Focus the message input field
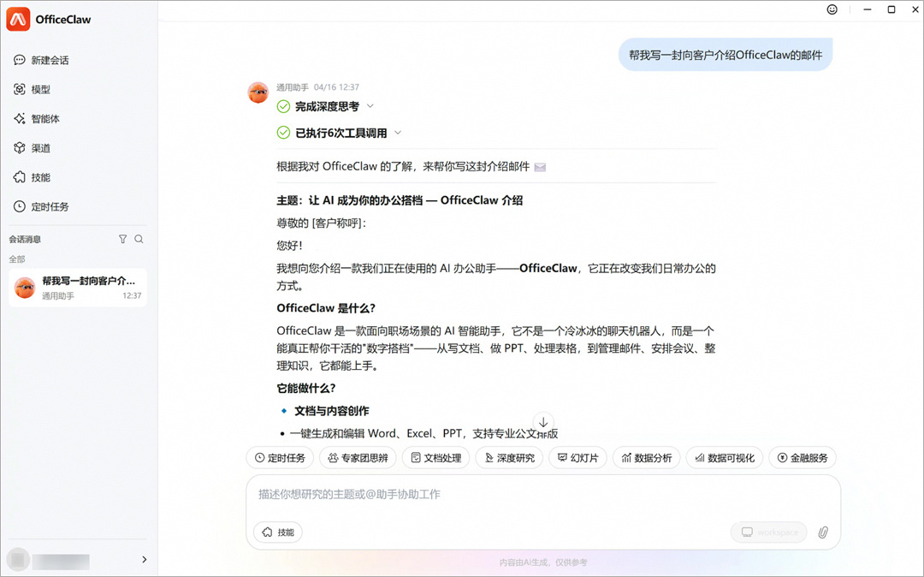 tap(543, 495)
